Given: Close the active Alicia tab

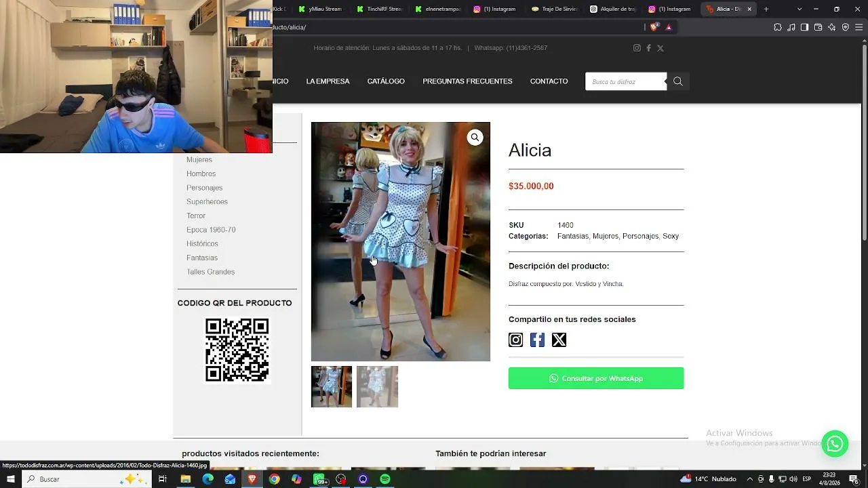Looking at the screenshot, I should [749, 9].
